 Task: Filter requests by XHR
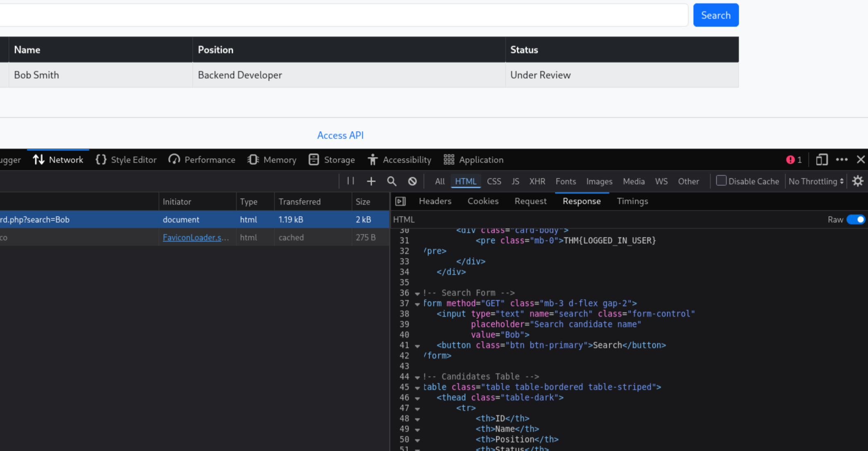point(537,181)
